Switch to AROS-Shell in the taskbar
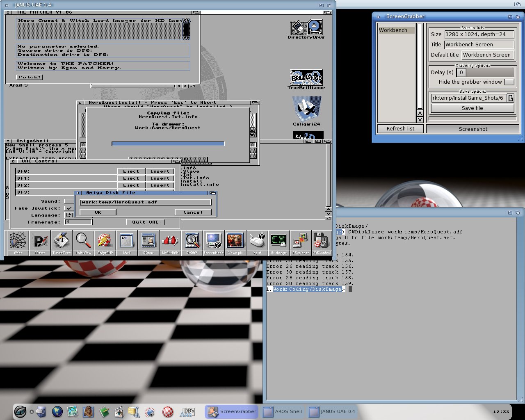525x420 pixels. (x=283, y=411)
